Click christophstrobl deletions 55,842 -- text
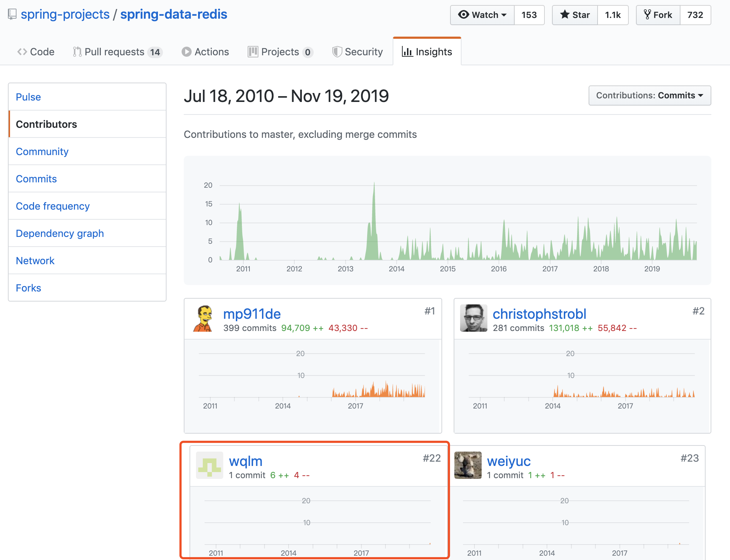The image size is (730, 560). 617,328
